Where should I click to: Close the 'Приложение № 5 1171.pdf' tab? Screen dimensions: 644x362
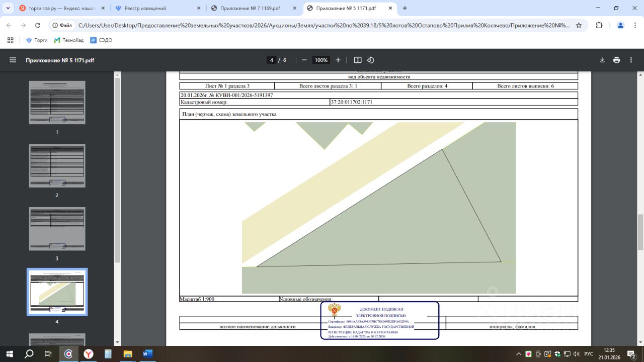[x=389, y=8]
